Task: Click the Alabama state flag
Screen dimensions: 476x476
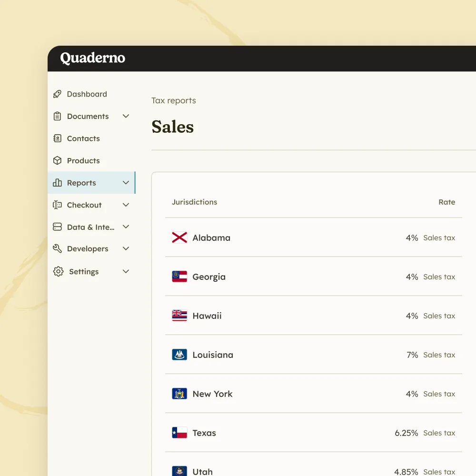Action: (x=178, y=238)
